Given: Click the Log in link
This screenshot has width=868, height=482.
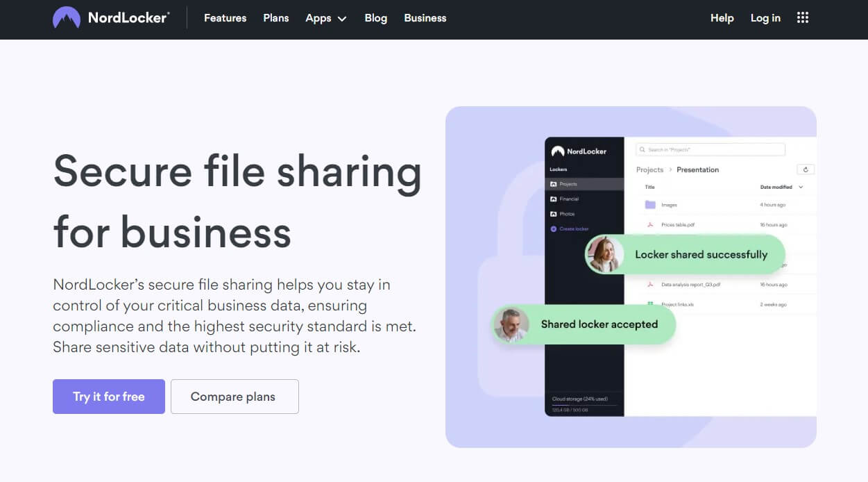Looking at the screenshot, I should tap(765, 18).
